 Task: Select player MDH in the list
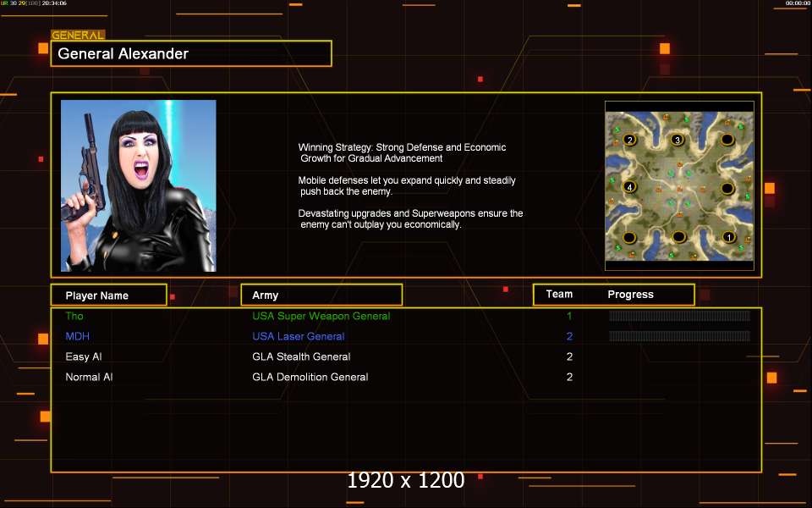(77, 336)
